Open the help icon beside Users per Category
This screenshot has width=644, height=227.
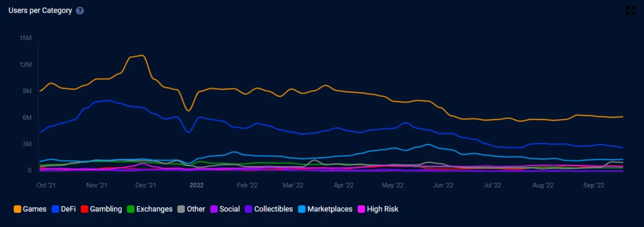tap(80, 11)
